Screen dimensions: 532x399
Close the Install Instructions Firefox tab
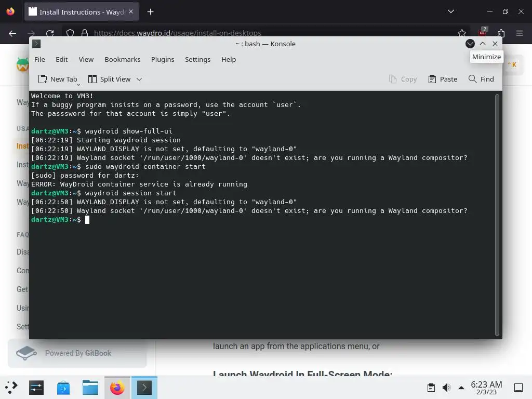click(131, 11)
